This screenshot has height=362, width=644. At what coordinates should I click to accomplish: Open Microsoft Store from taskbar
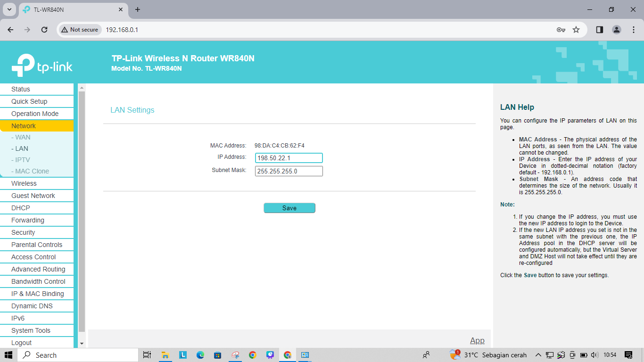[x=217, y=355]
